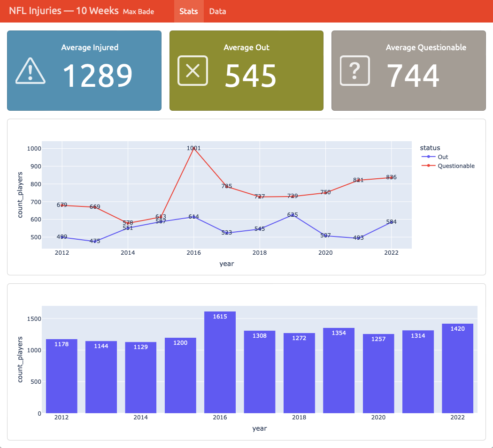Select the Stats tab
This screenshot has width=493, height=448.
(x=188, y=11)
